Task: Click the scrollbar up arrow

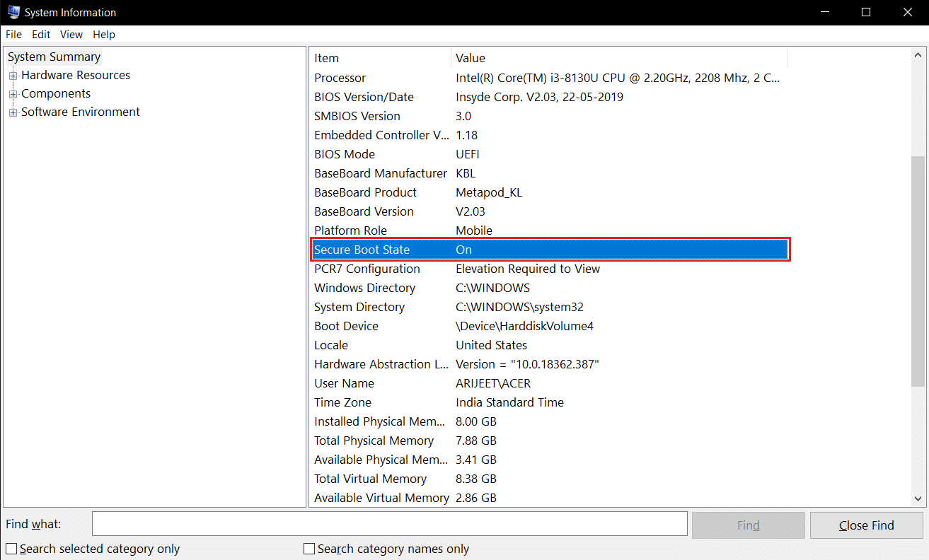Action: coord(918,57)
